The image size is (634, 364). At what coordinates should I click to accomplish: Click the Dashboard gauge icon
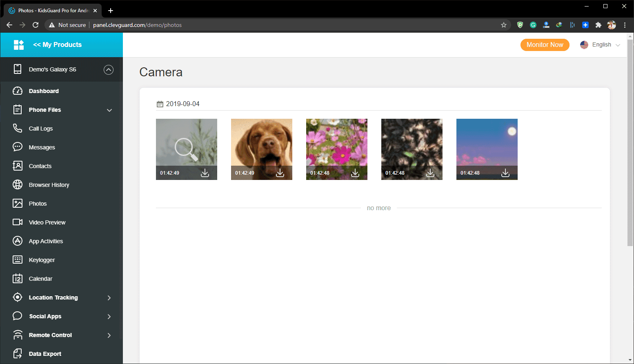pos(18,91)
